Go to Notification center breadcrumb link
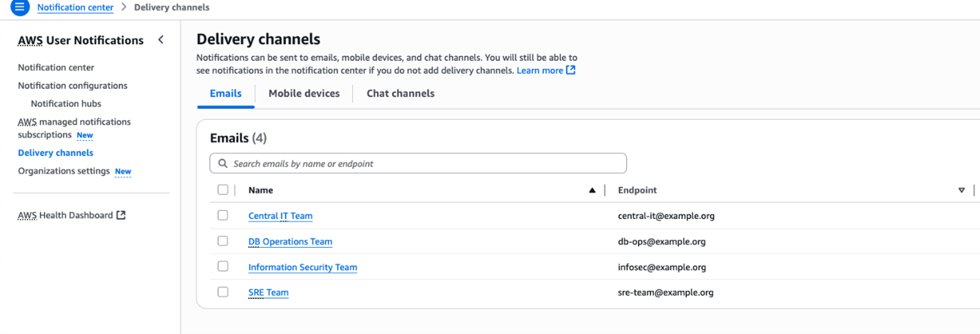 click(x=75, y=8)
